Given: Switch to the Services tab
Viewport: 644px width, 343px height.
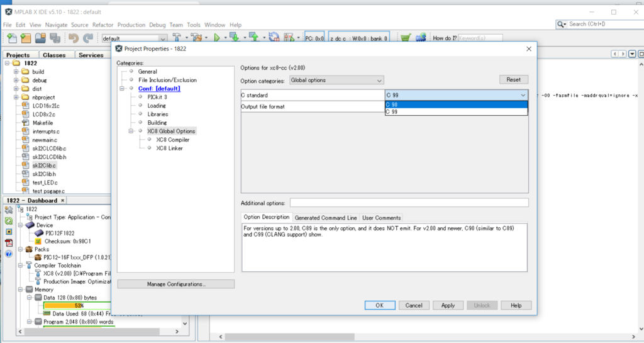Looking at the screenshot, I should [91, 55].
